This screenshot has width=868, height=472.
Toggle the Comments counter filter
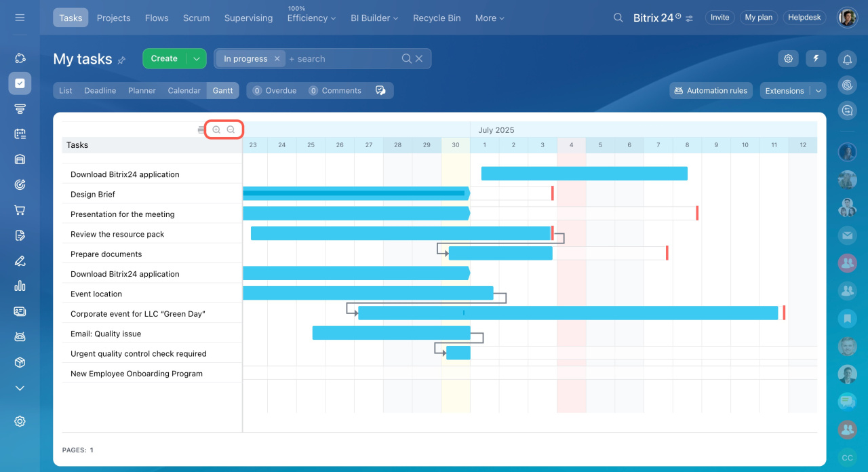335,90
